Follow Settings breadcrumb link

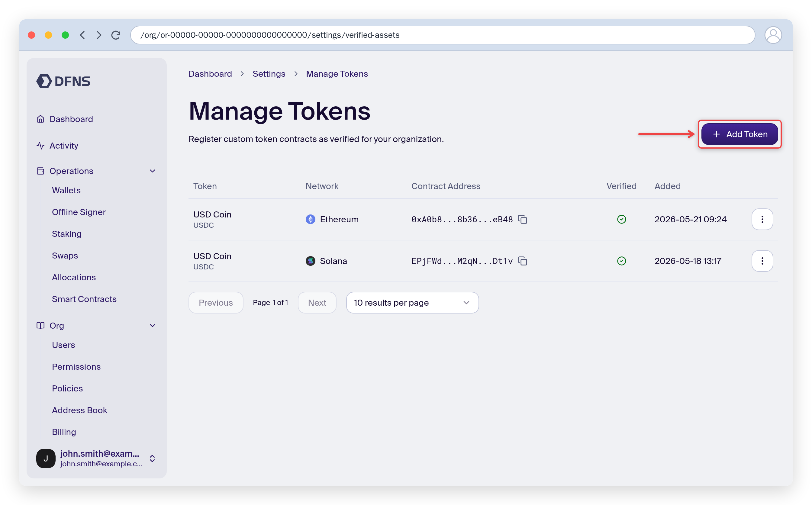point(269,74)
